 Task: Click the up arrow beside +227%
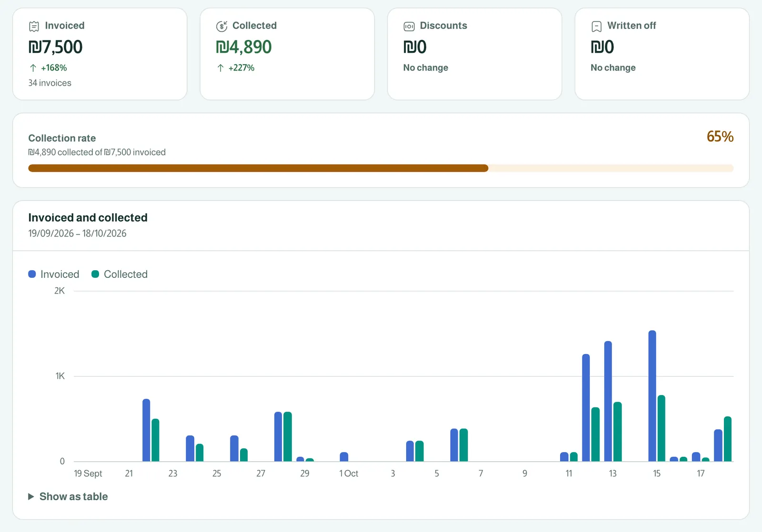tap(221, 68)
